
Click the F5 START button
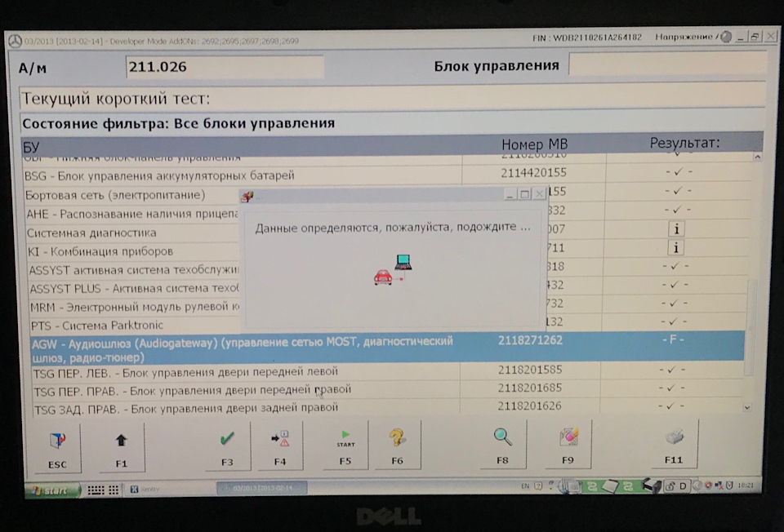pyautogui.click(x=345, y=445)
